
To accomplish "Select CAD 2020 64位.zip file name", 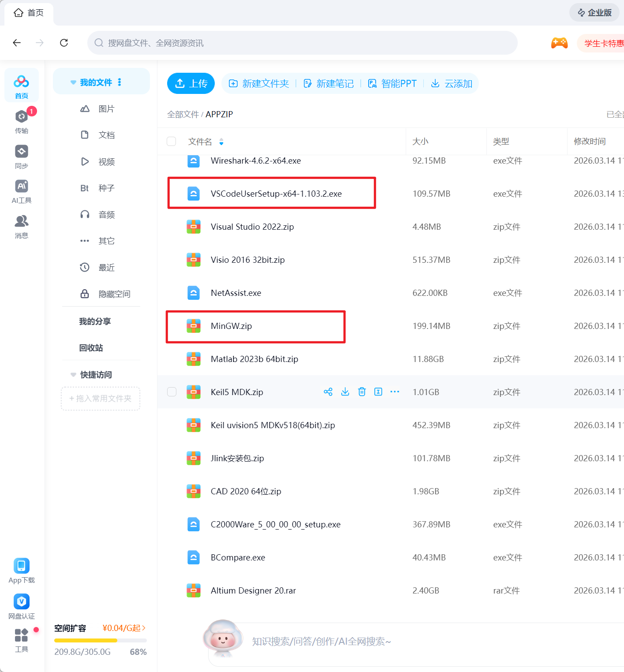I will click(x=246, y=491).
